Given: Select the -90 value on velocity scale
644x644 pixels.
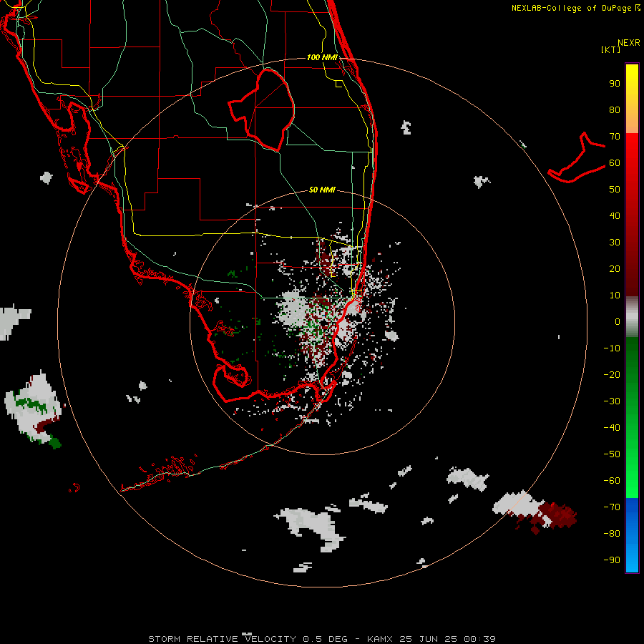Looking at the screenshot, I should pyautogui.click(x=612, y=560).
